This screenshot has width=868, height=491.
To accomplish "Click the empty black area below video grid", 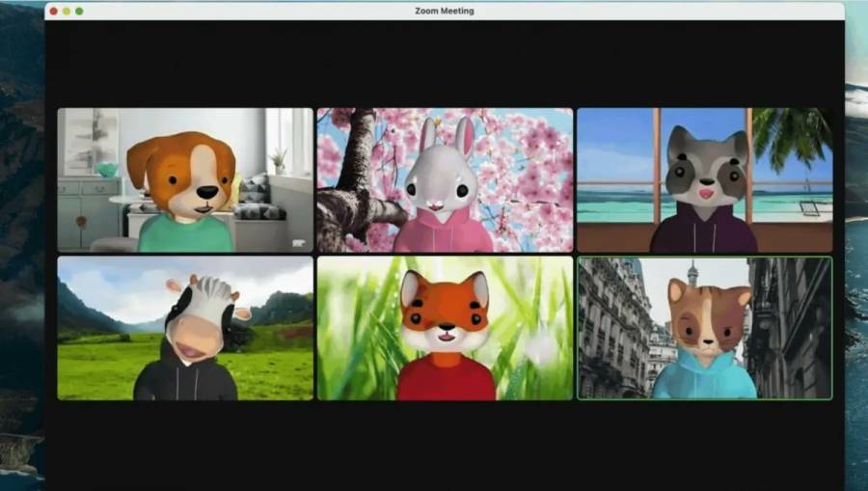I will pos(445,444).
